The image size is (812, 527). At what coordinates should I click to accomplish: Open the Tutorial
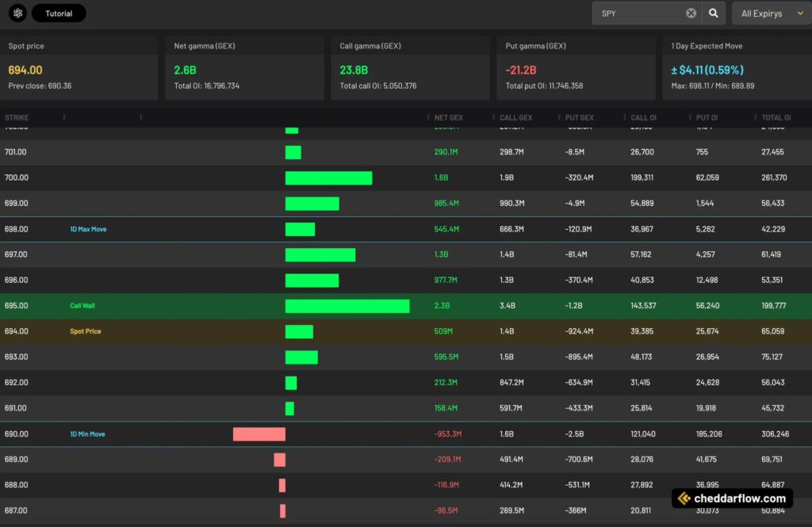click(x=58, y=13)
